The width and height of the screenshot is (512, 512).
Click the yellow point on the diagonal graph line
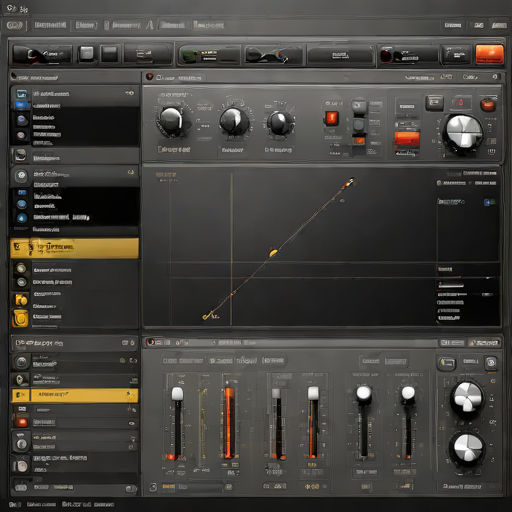click(x=273, y=253)
